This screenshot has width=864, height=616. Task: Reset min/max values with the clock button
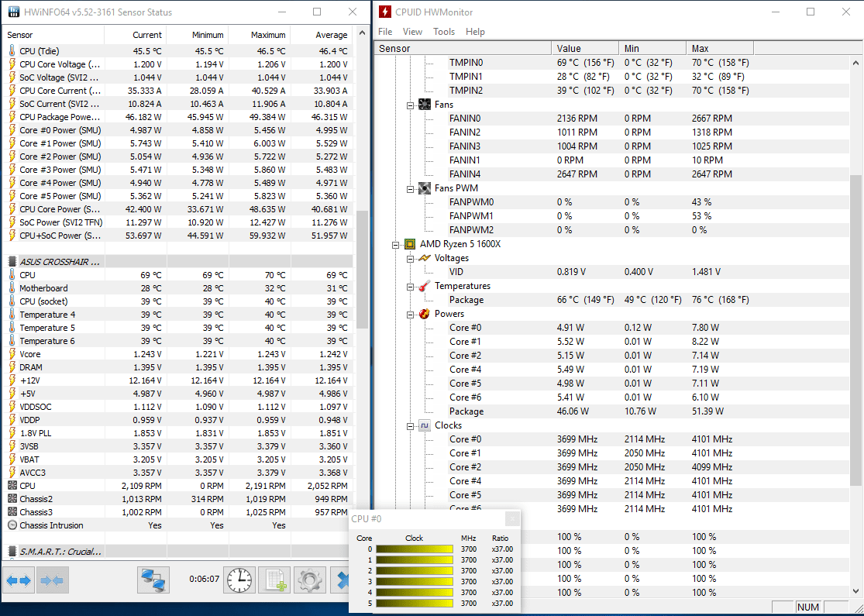click(239, 580)
